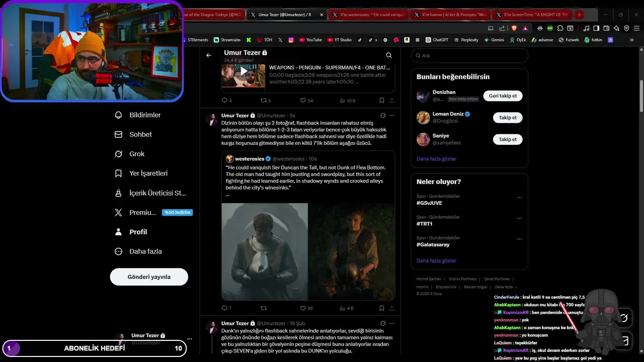Click the Gönderi yayınla button
Viewport: 644px width, 362px height.
point(149,277)
